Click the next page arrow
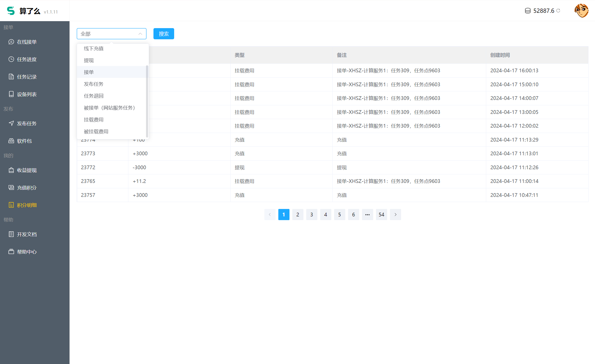The width and height of the screenshot is (595, 364). tap(395, 215)
